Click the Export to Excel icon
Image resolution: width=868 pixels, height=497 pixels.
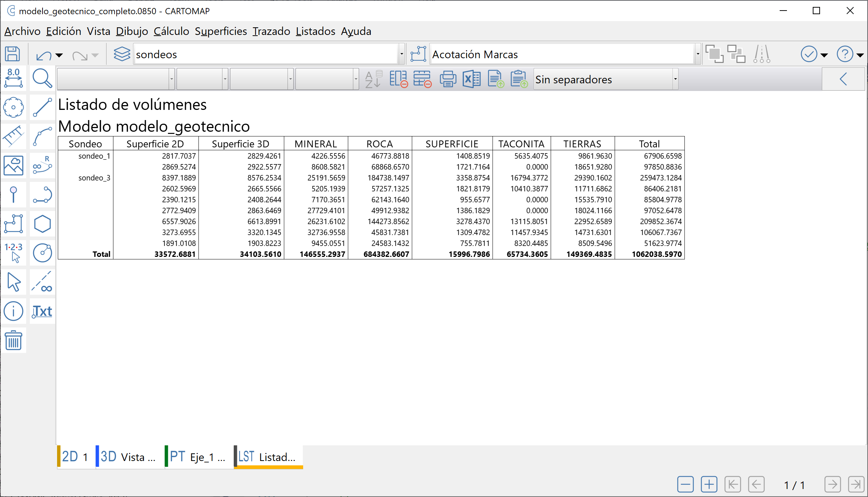click(471, 79)
